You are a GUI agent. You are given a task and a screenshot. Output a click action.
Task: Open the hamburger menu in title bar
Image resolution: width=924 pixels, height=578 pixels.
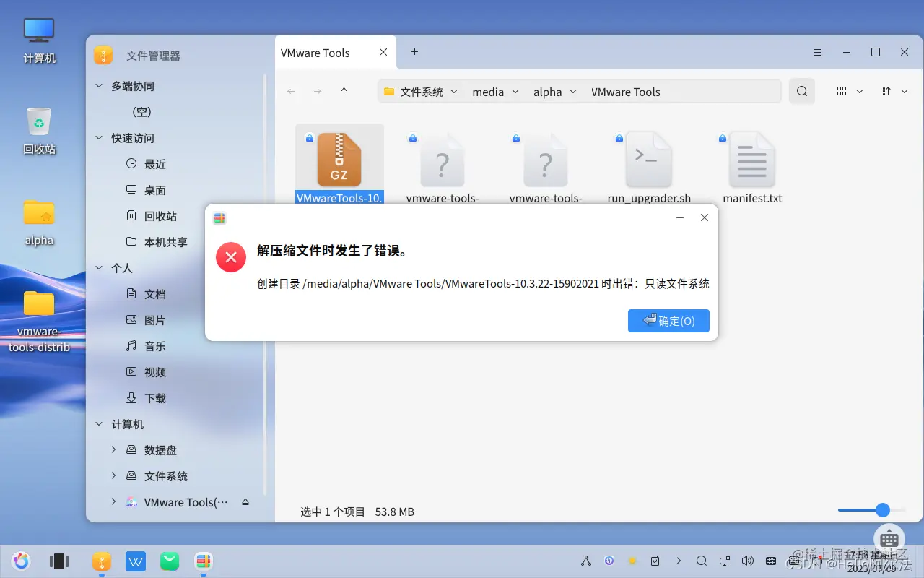tap(817, 52)
